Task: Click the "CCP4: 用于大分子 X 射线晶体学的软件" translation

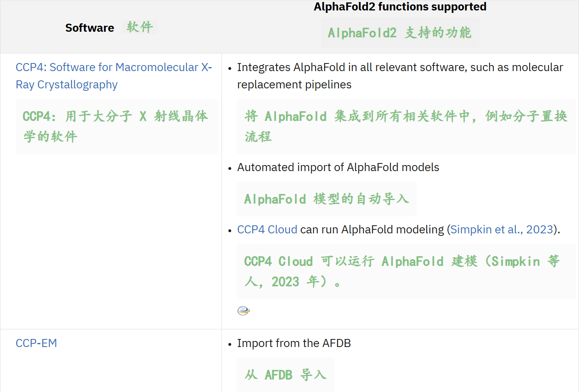Action: coord(117,127)
